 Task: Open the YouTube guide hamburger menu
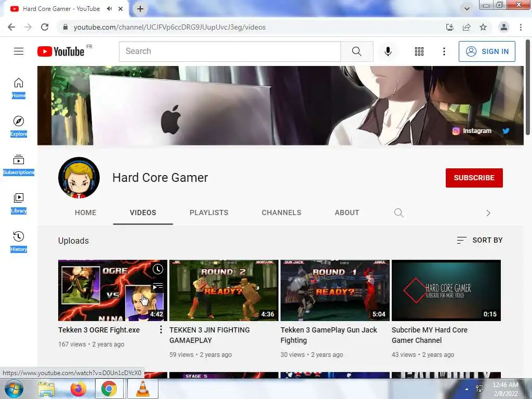[19, 51]
